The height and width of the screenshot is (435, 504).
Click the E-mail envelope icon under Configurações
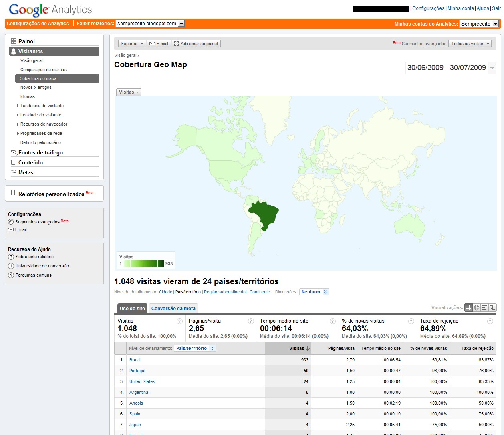click(11, 230)
